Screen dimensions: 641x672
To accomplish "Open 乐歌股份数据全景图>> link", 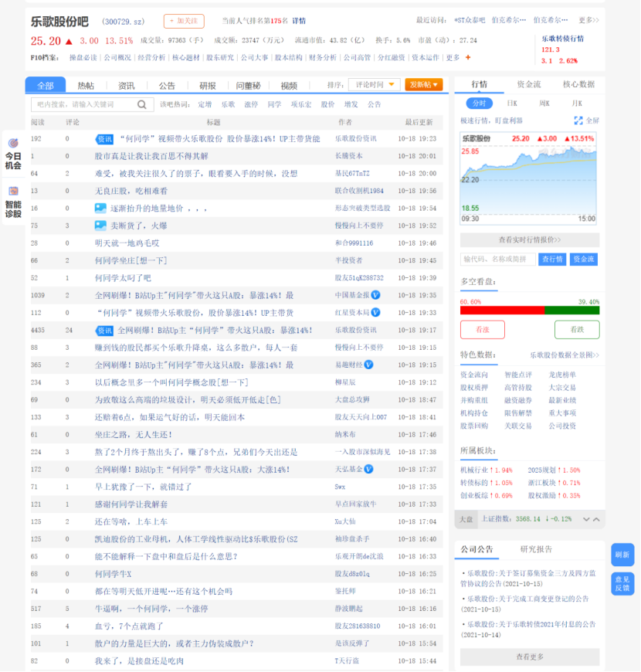I will pyautogui.click(x=565, y=355).
